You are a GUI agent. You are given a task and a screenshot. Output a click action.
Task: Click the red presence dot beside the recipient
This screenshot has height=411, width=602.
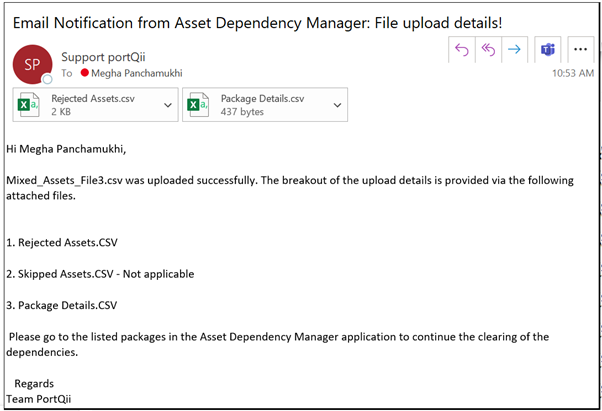85,73
